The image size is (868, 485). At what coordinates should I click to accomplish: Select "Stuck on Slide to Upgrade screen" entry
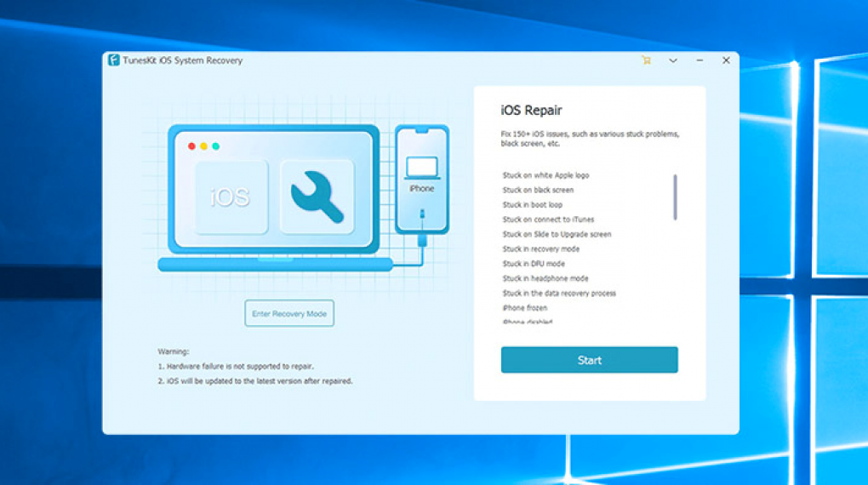coord(557,234)
